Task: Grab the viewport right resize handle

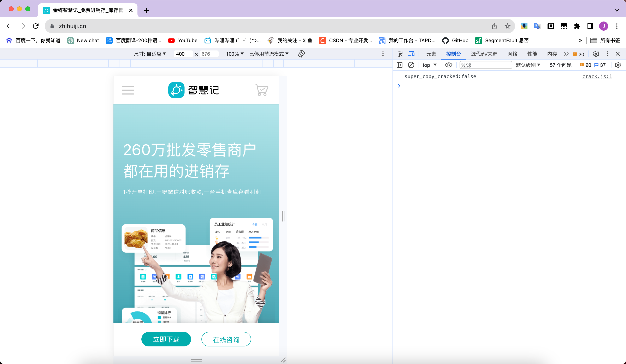Action: tap(283, 216)
